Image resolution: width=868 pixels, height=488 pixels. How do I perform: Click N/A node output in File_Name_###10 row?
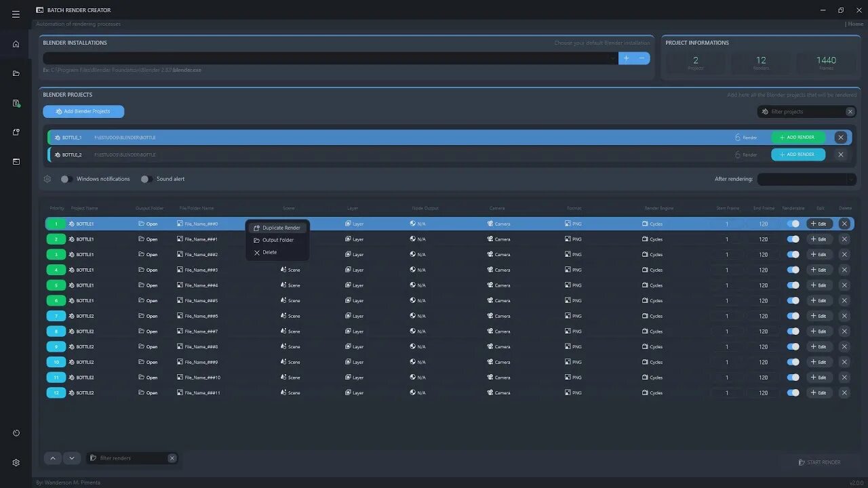click(418, 378)
